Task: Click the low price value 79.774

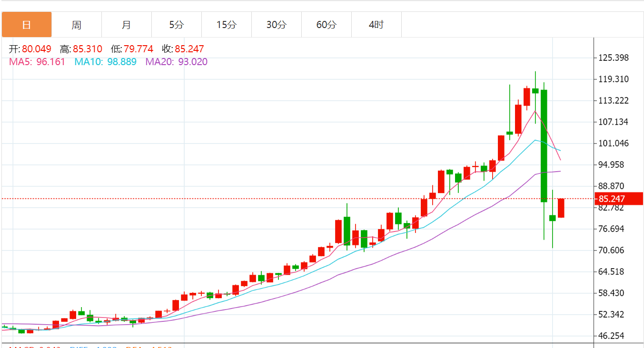Action: click(x=139, y=49)
